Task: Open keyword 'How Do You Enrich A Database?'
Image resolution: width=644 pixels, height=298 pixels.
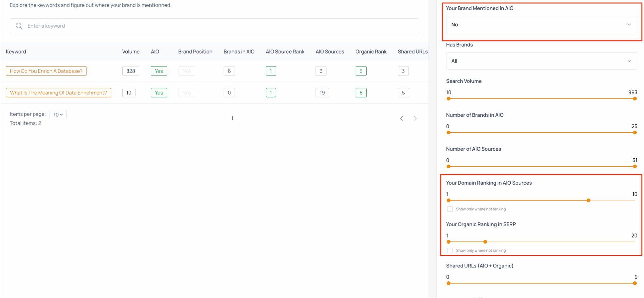Action: tap(46, 71)
